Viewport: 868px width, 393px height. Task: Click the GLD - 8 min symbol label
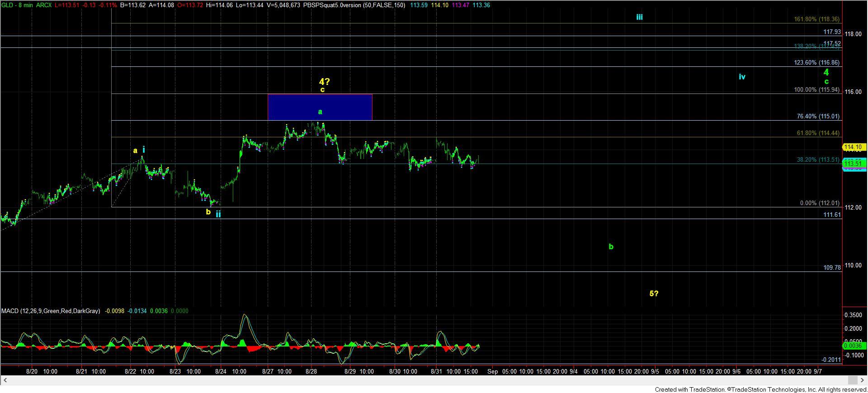coord(17,5)
